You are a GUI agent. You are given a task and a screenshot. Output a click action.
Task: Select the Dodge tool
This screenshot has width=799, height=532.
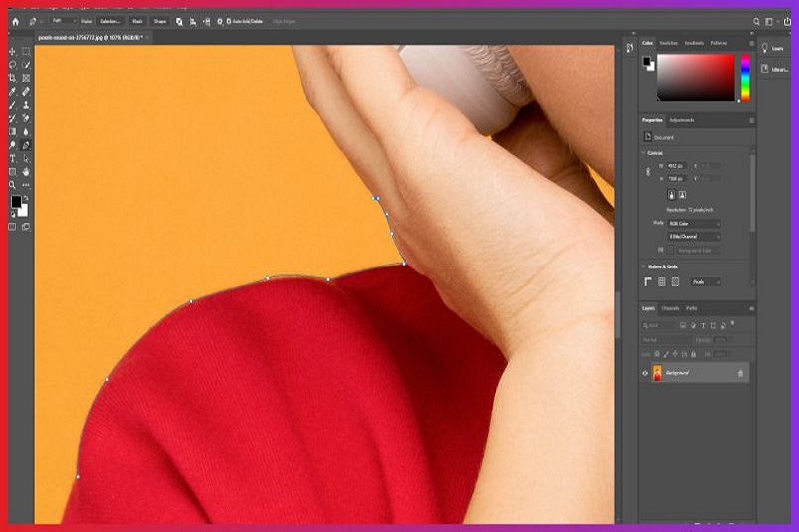12,145
